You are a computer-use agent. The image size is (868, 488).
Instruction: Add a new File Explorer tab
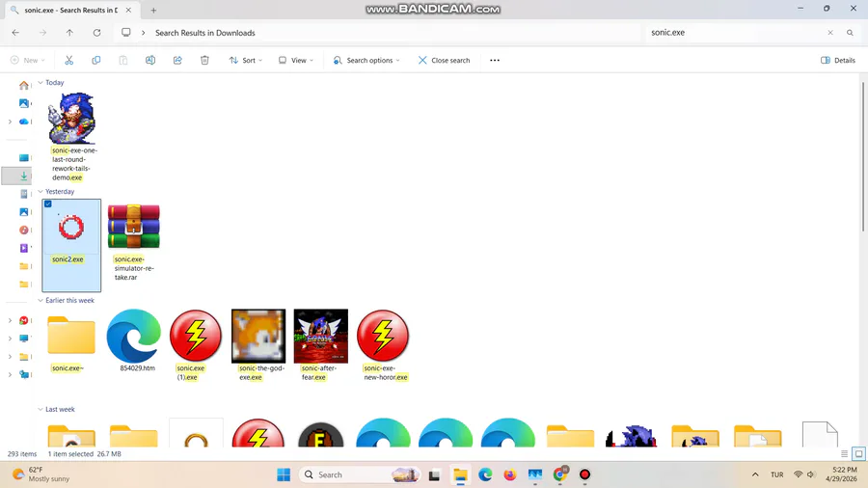[x=154, y=10]
